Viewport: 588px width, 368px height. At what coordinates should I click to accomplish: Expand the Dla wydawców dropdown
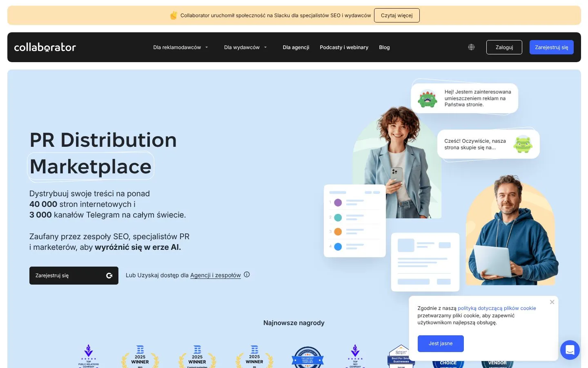point(245,47)
